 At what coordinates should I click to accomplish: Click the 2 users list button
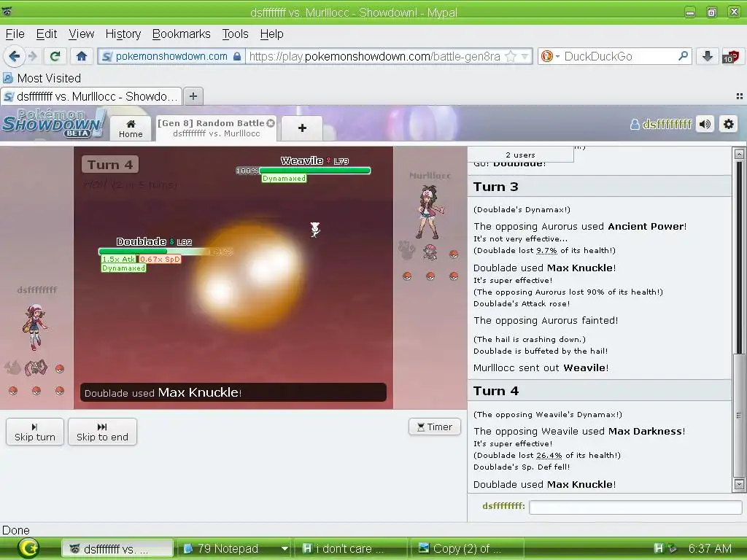pos(520,155)
